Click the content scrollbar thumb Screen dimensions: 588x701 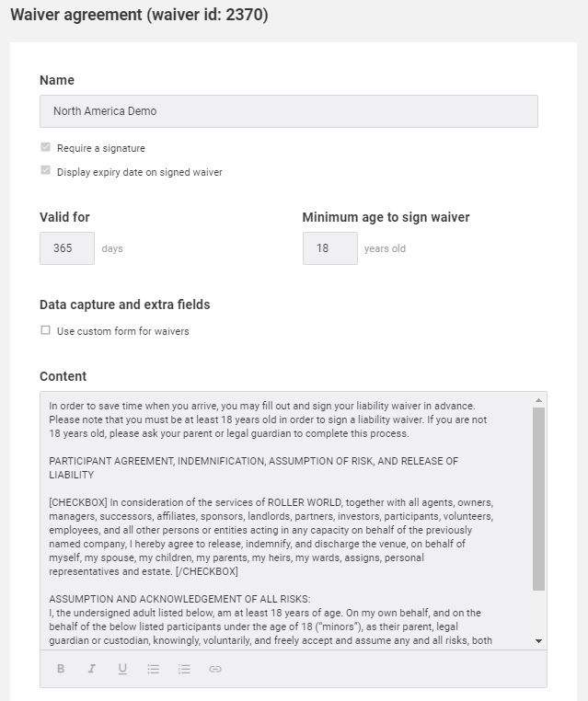point(539,499)
